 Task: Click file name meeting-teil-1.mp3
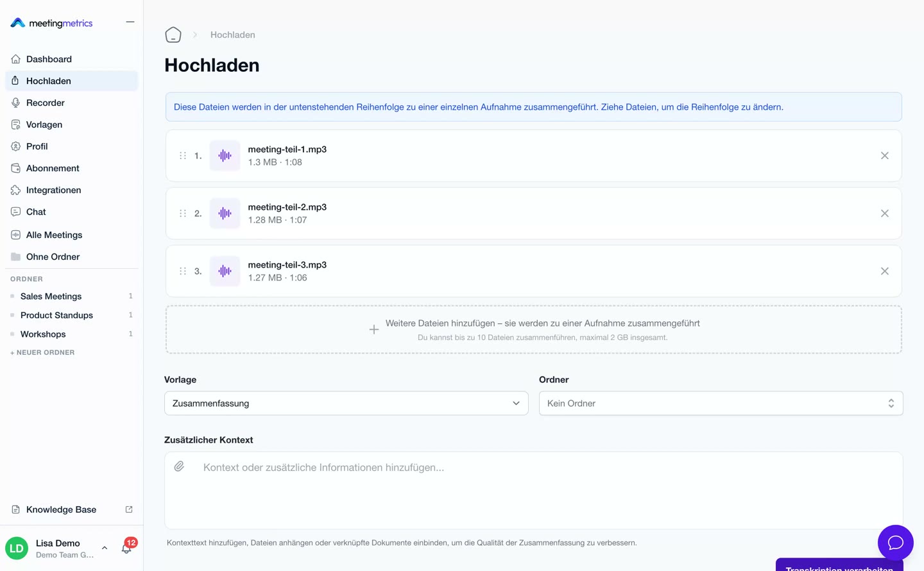(x=287, y=149)
